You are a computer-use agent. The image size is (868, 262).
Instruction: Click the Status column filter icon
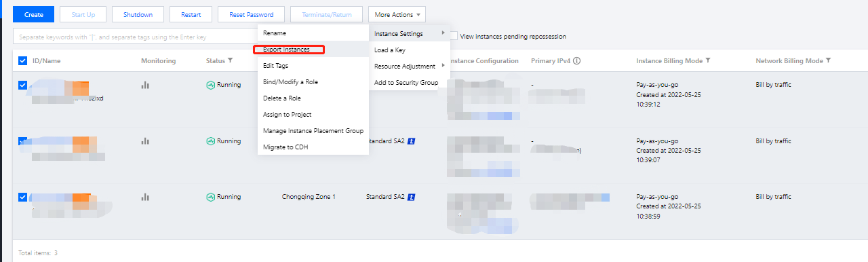(231, 61)
